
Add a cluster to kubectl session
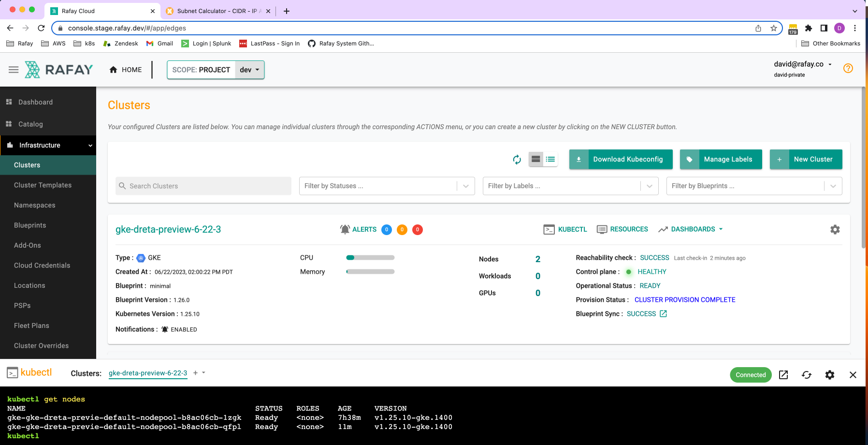point(195,373)
